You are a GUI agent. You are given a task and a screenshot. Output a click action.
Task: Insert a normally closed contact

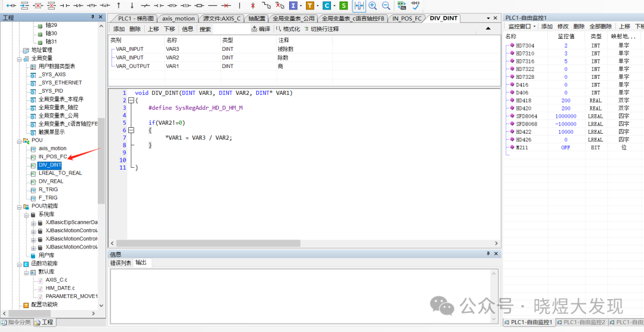click(x=78, y=5)
